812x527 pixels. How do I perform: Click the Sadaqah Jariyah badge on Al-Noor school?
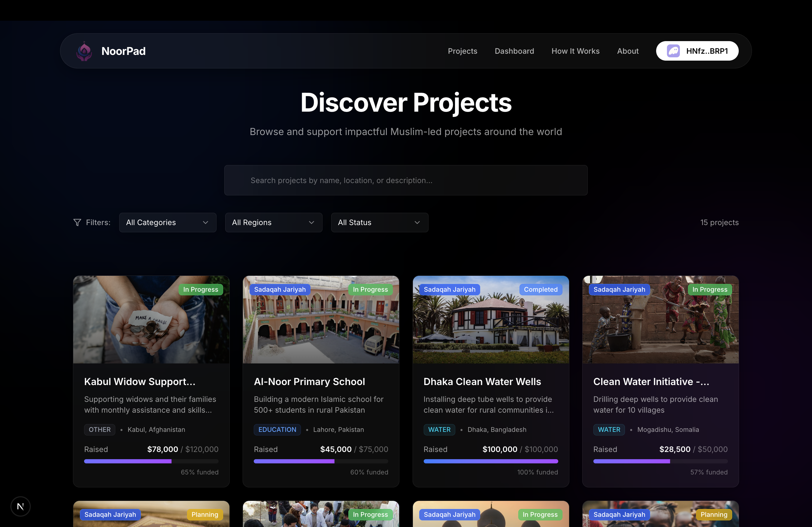coord(280,289)
